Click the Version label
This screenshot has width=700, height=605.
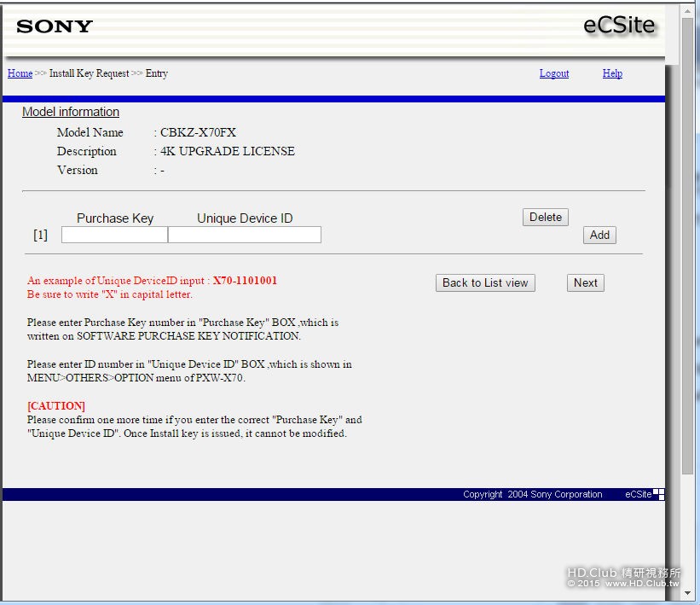pyautogui.click(x=78, y=171)
